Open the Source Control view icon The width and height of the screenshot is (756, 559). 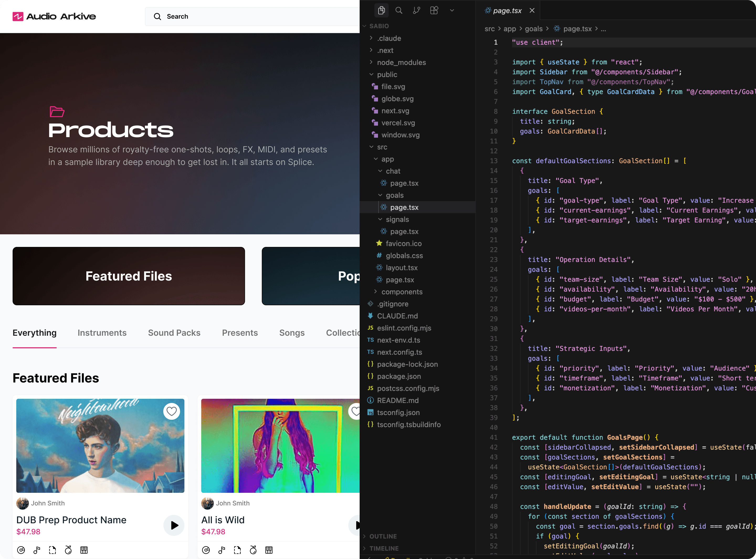click(417, 11)
